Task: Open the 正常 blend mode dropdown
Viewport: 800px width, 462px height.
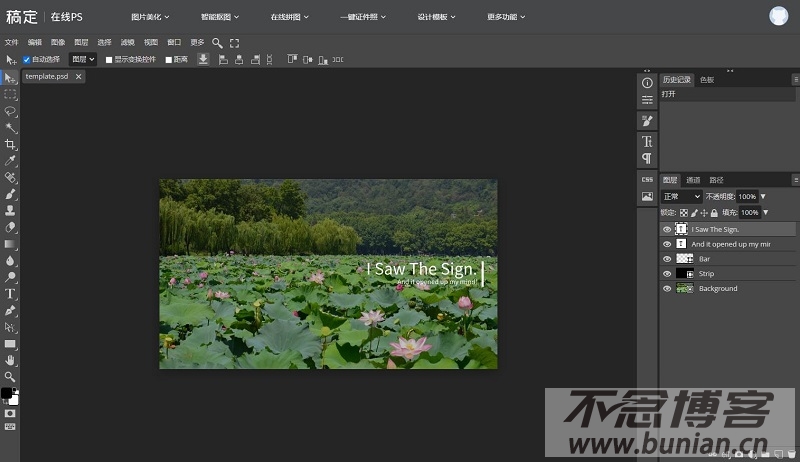Action: tap(681, 197)
